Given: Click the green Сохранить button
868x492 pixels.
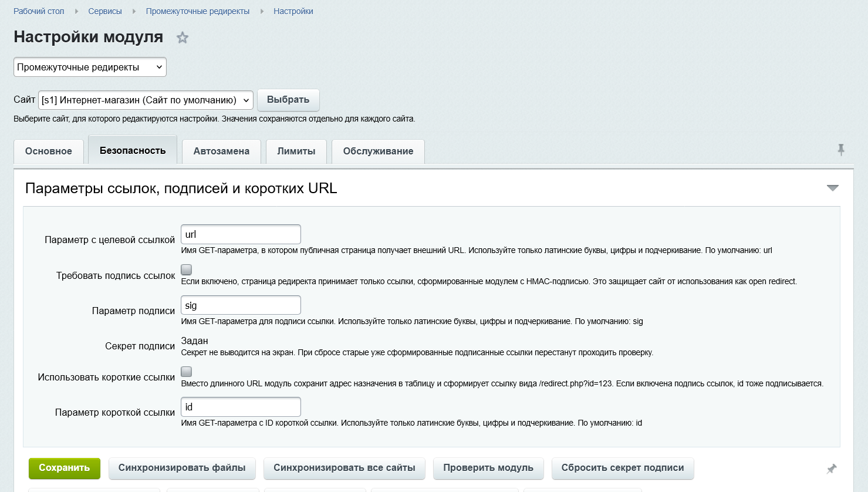Looking at the screenshot, I should [65, 468].
